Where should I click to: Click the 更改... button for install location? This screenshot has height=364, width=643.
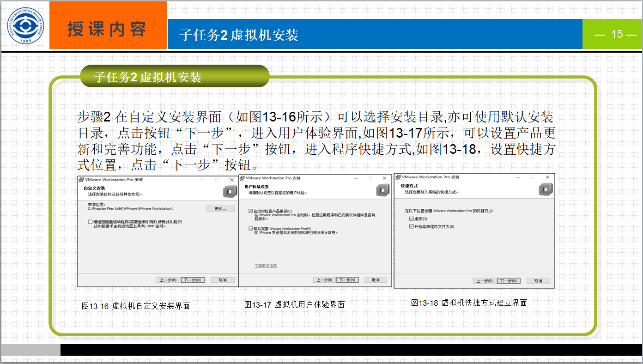tap(220, 209)
